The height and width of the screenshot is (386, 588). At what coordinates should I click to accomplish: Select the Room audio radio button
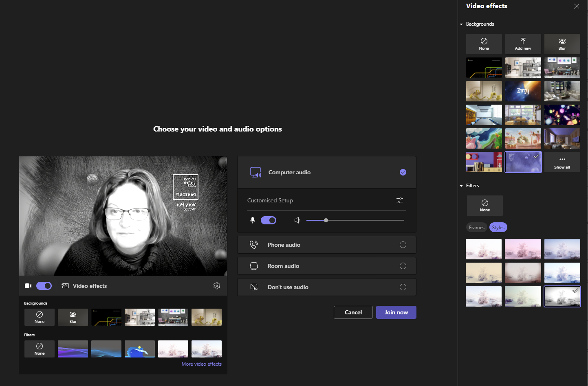pos(403,265)
